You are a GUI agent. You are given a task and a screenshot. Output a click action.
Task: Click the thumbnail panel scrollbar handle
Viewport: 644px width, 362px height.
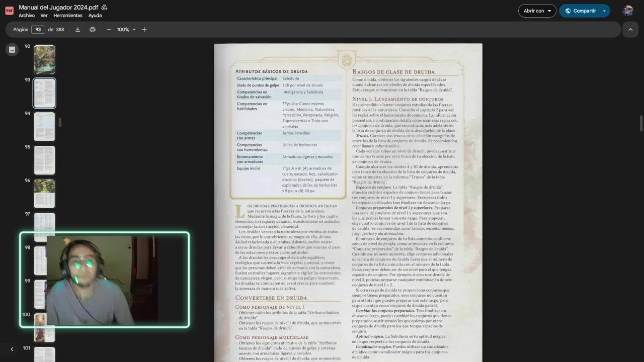coord(60,122)
